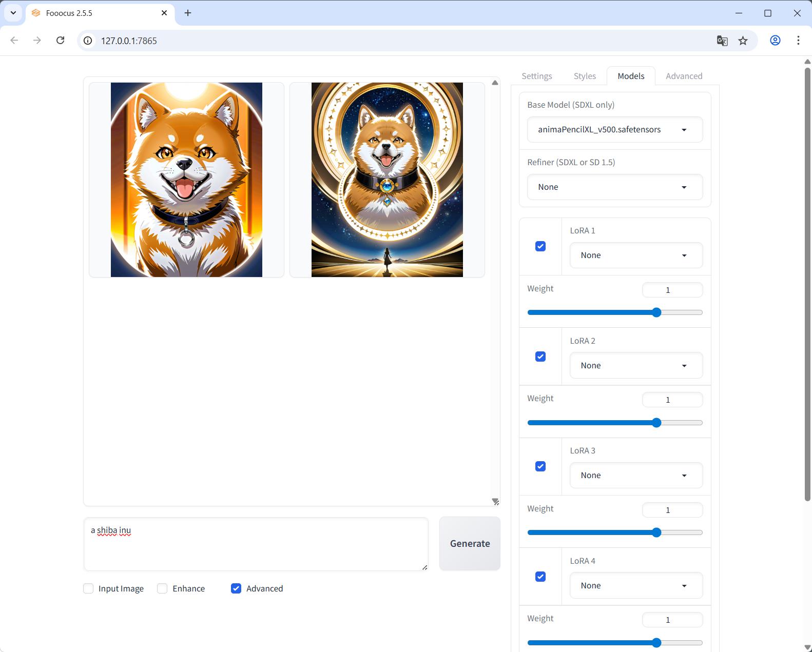
Task: Bookmark this page with the star icon
Action: tap(743, 41)
